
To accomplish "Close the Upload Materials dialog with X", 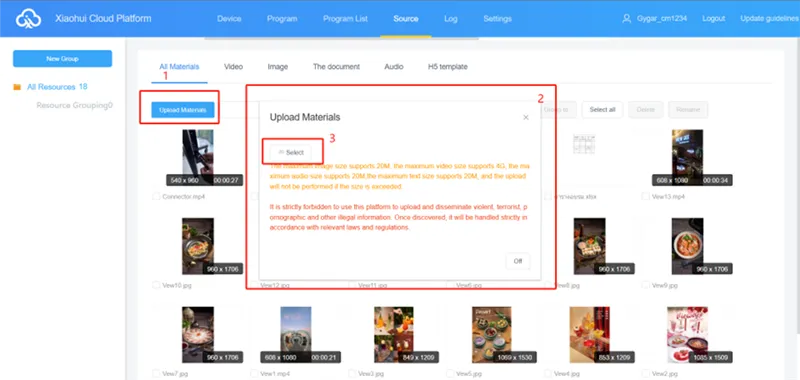I will 526,117.
